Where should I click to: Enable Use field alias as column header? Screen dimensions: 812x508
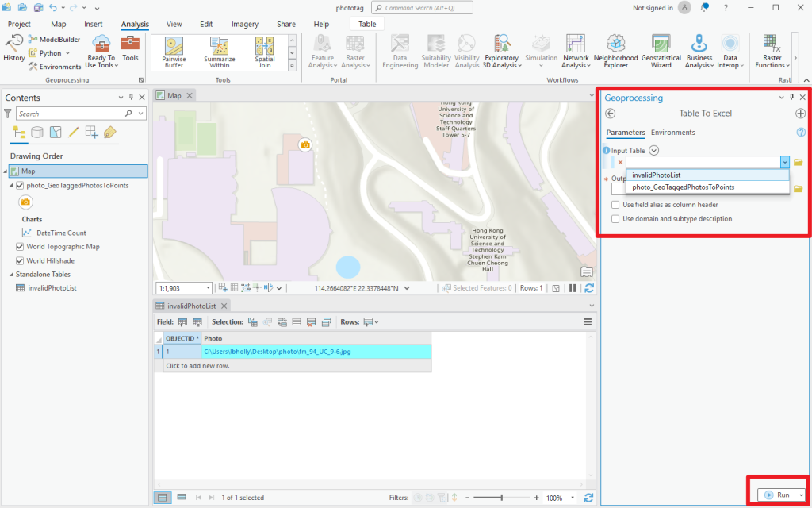615,204
